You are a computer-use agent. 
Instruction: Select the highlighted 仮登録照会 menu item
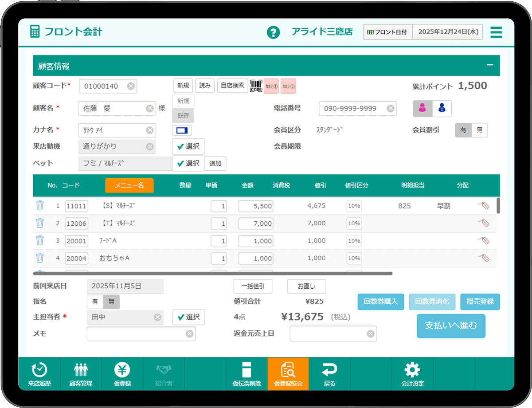288,374
